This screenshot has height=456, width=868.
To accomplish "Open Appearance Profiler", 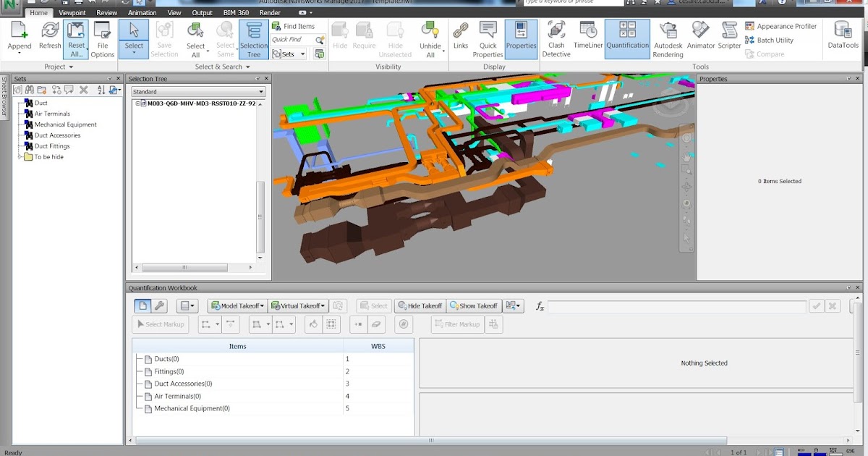I will [x=780, y=26].
